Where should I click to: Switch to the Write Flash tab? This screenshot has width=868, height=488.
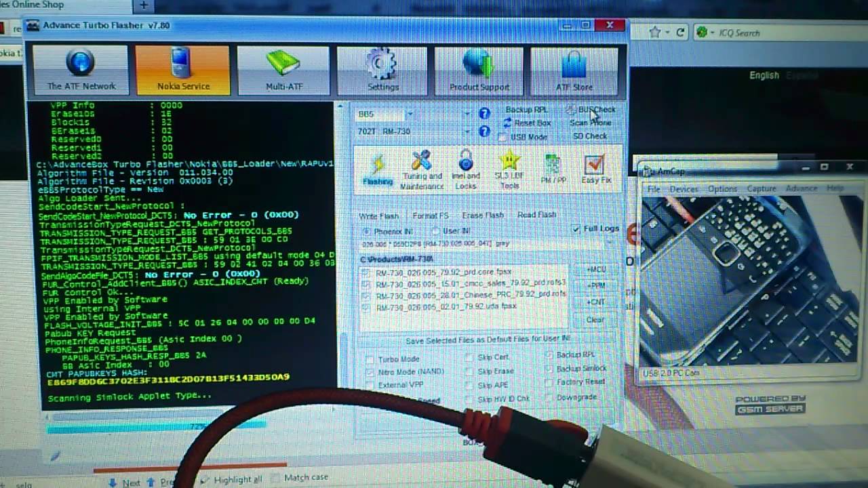378,216
